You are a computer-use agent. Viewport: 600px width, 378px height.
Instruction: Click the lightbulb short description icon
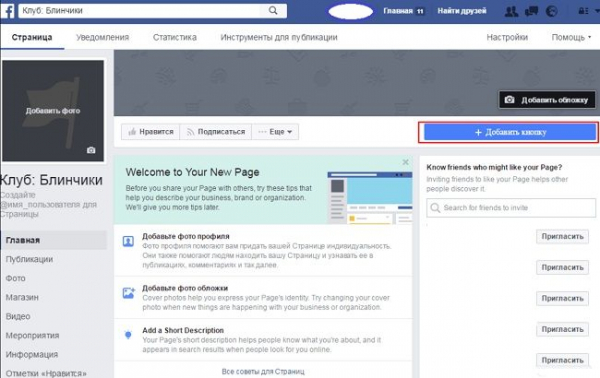coord(128,335)
